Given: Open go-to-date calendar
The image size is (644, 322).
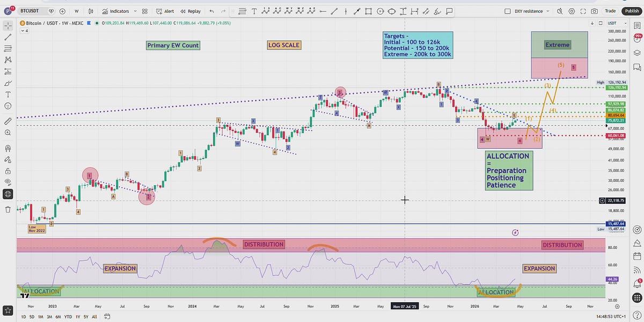Looking at the screenshot, I should [108, 317].
